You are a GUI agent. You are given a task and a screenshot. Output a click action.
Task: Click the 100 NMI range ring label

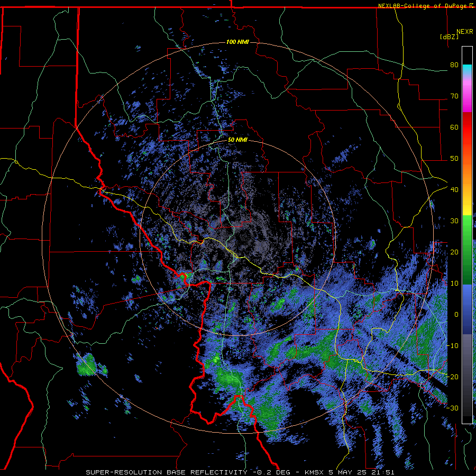pos(237,42)
